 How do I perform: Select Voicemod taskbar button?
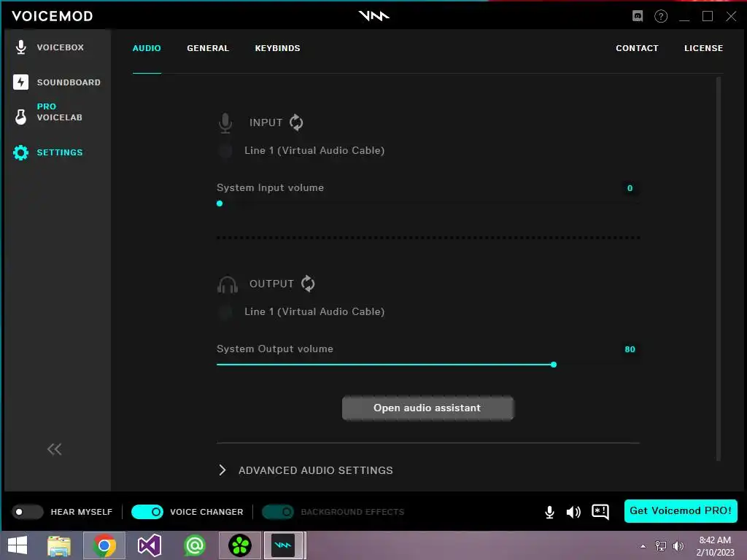[283, 545]
